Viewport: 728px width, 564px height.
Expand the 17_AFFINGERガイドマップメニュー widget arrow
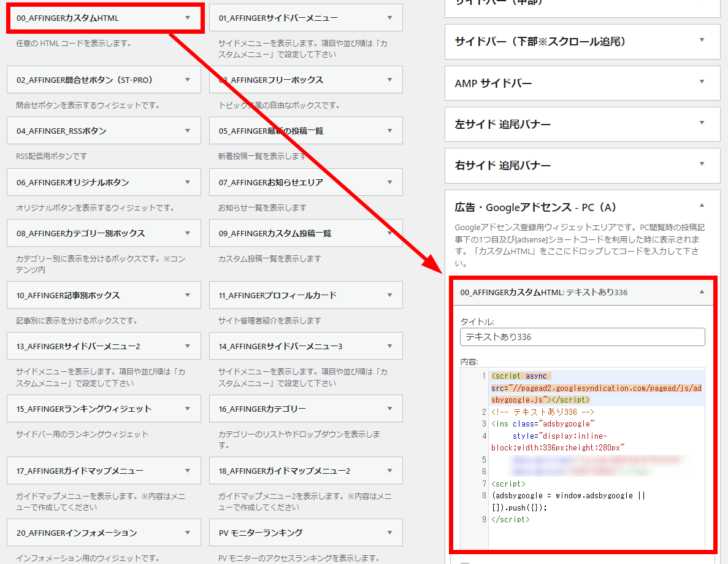point(188,471)
